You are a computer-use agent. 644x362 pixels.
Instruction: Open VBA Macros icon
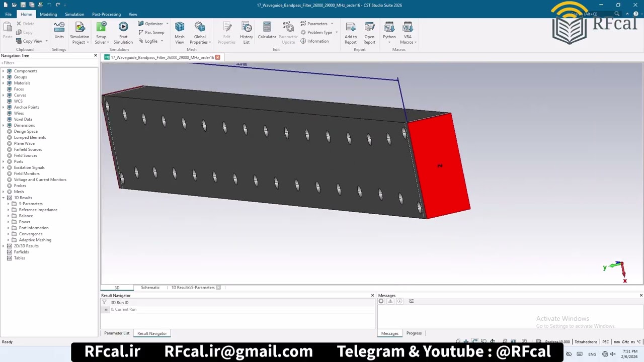point(408,33)
